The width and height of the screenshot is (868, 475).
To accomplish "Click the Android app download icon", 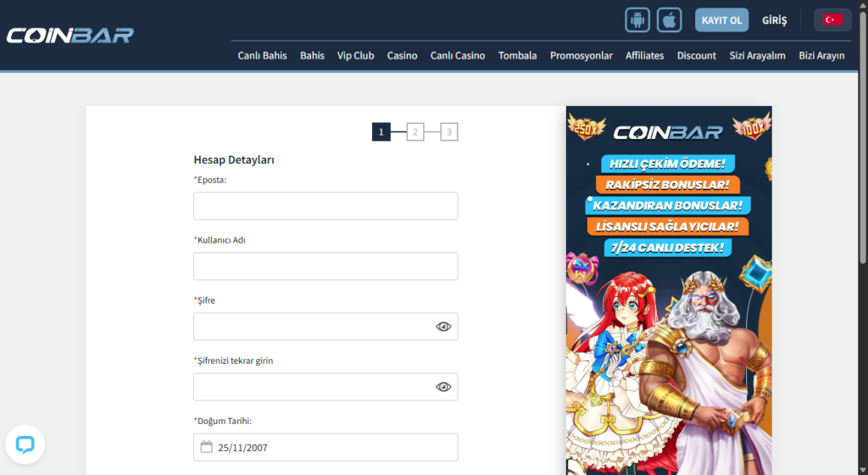I will 637,20.
